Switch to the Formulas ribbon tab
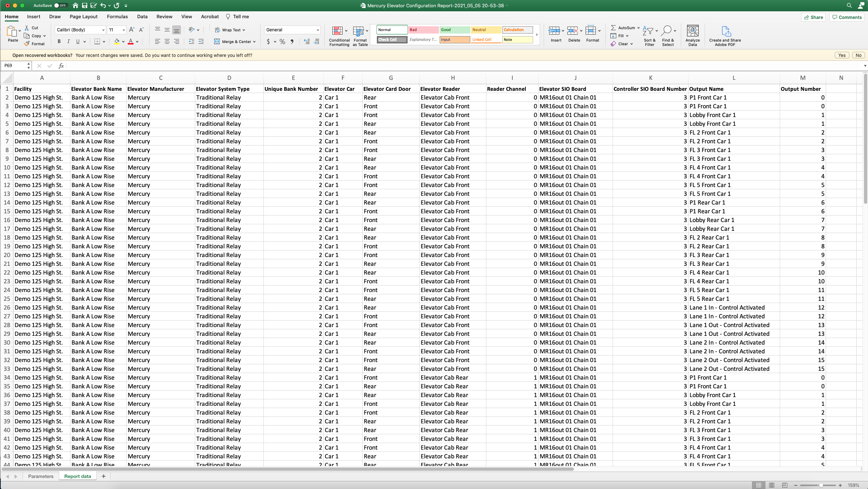This screenshot has height=489, width=868. point(117,16)
